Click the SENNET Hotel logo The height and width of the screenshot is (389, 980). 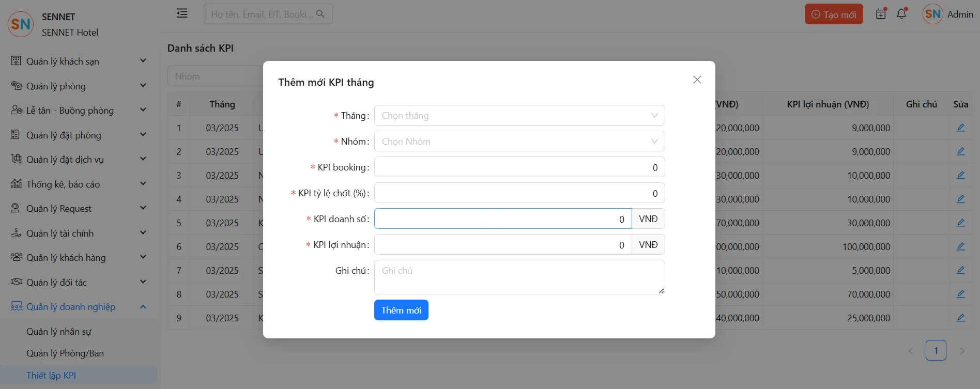(x=21, y=24)
